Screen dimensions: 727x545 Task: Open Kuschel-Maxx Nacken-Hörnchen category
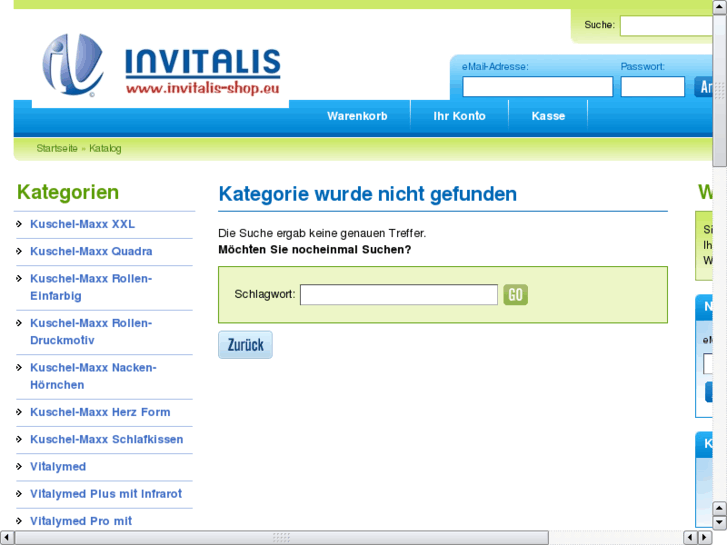(x=93, y=376)
